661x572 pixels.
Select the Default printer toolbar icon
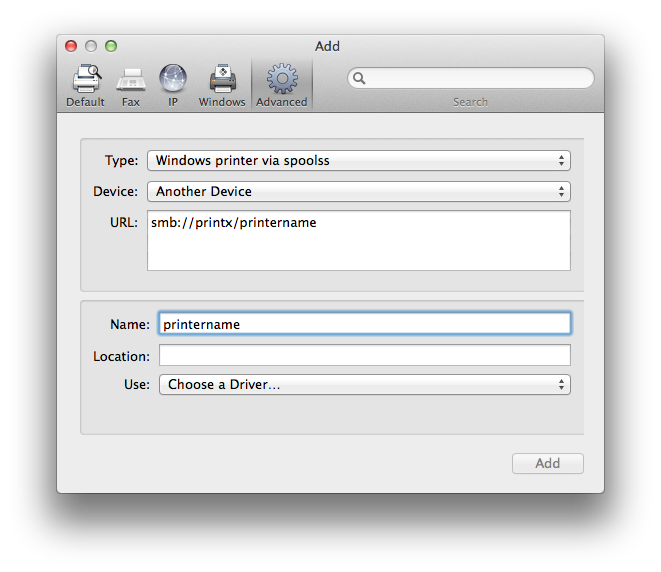coord(86,79)
